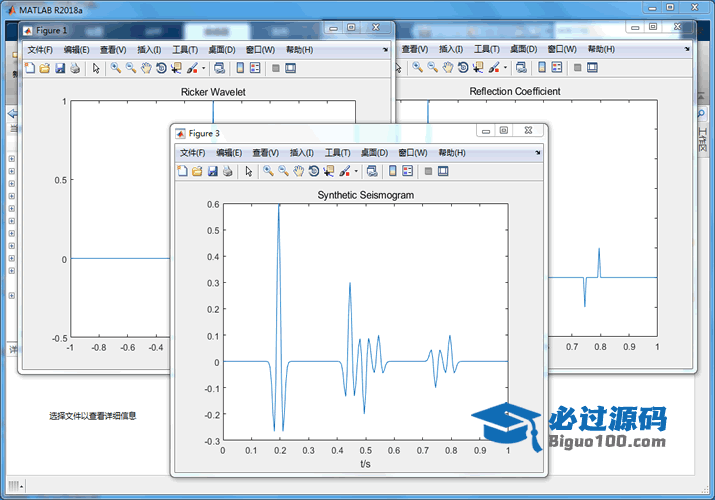Click Link Plot in Reflection Coefficient window

coord(521,68)
